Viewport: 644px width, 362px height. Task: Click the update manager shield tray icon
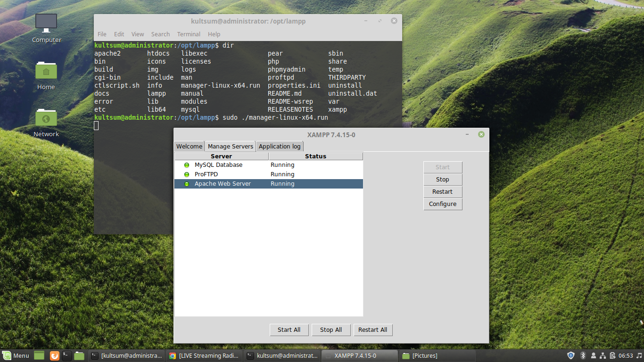coord(571,355)
